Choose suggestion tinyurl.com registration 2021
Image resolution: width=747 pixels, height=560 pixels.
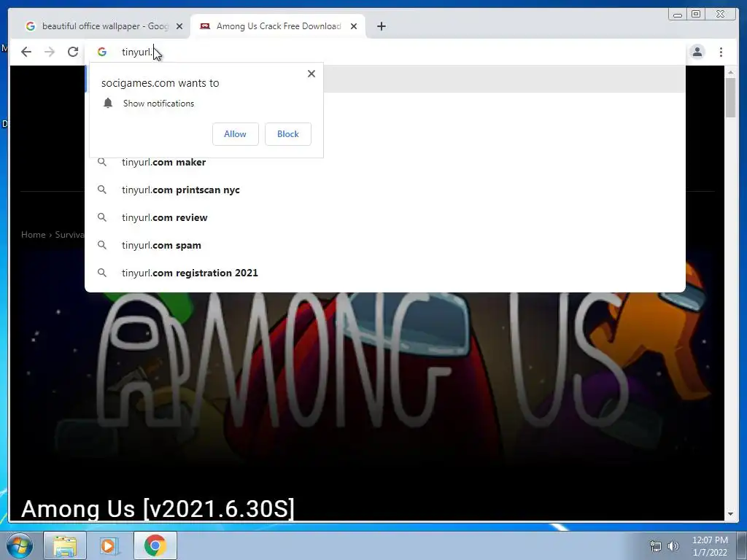coord(385,273)
